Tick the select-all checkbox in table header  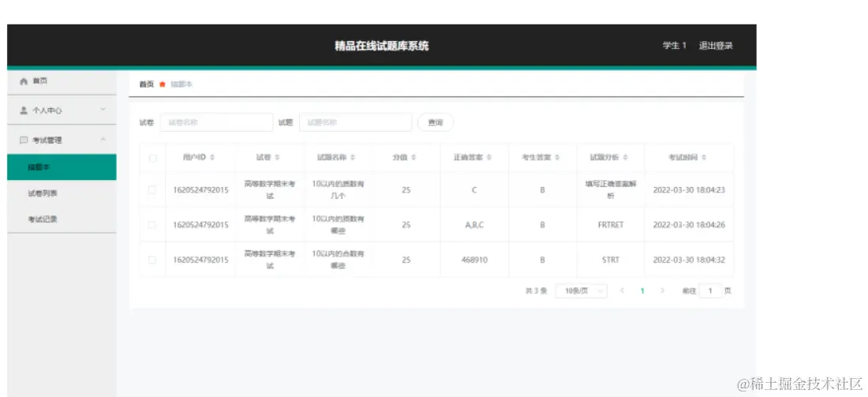click(153, 159)
